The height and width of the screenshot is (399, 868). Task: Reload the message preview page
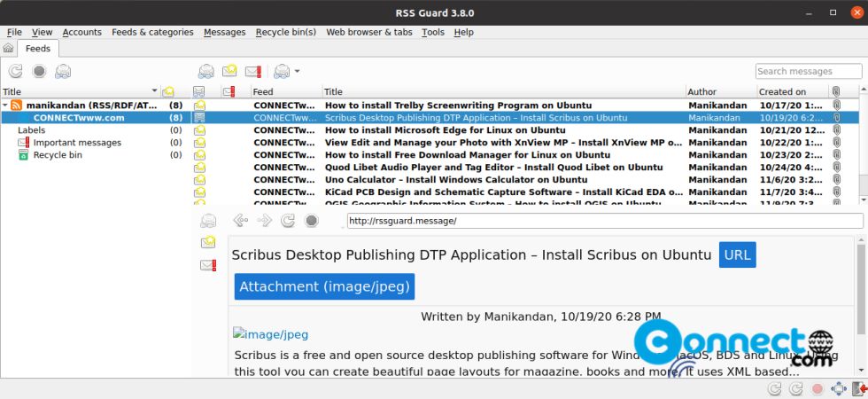tap(288, 221)
